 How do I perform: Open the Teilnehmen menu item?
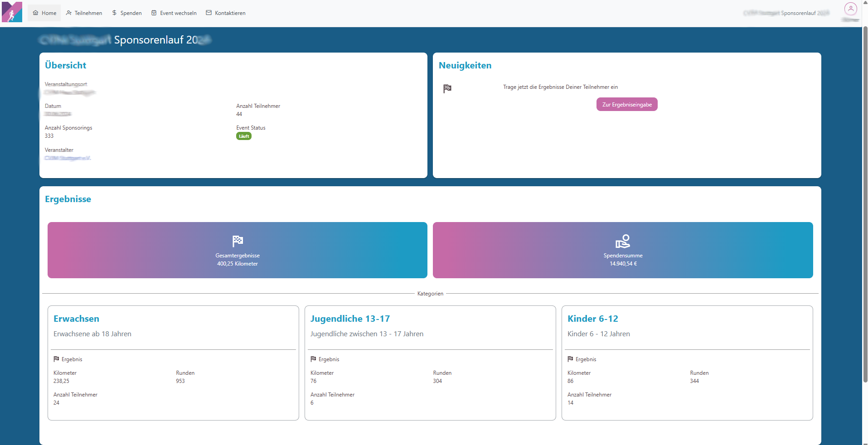tap(84, 13)
